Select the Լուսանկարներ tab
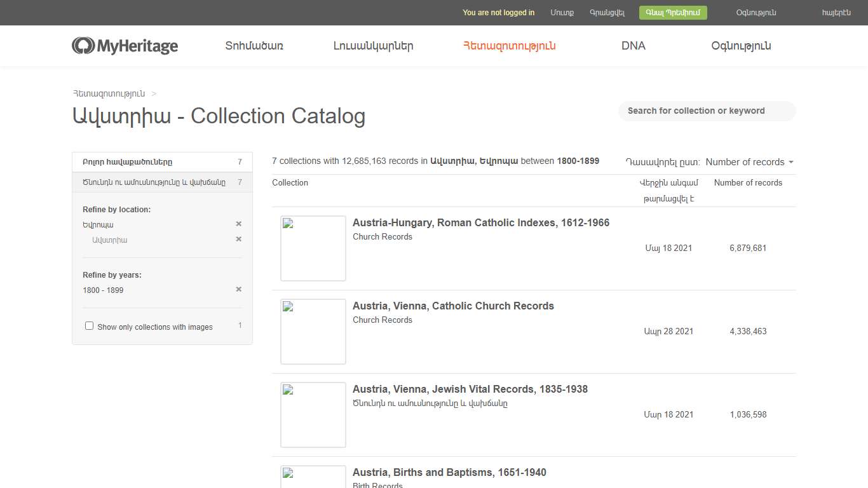 pos(372,45)
